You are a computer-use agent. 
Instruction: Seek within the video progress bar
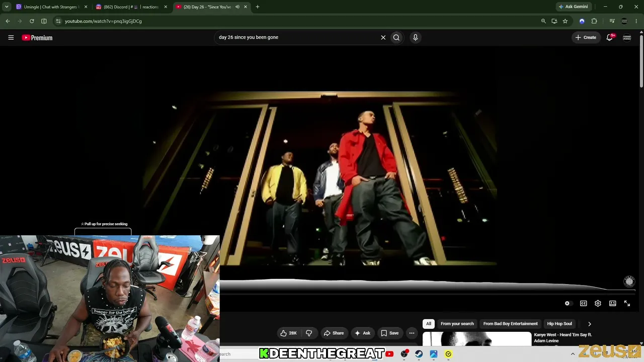coord(428,291)
